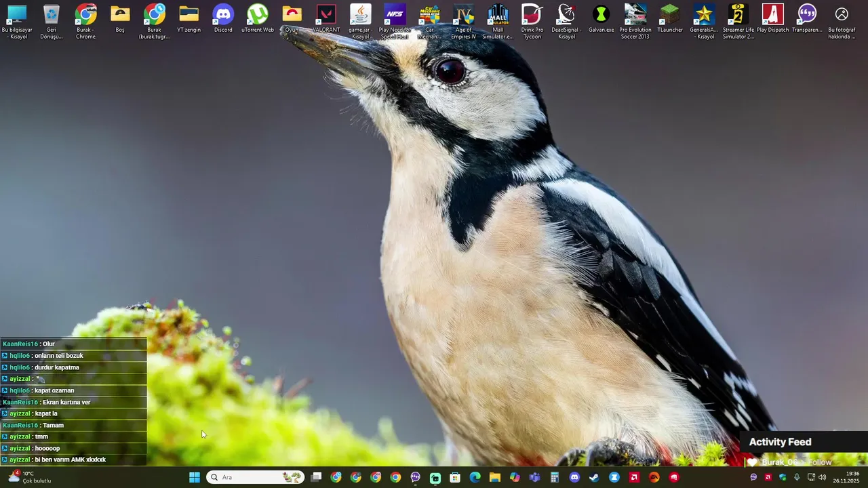Select the Play Dispatch desktop icon
The height and width of the screenshot is (488, 868).
click(773, 19)
